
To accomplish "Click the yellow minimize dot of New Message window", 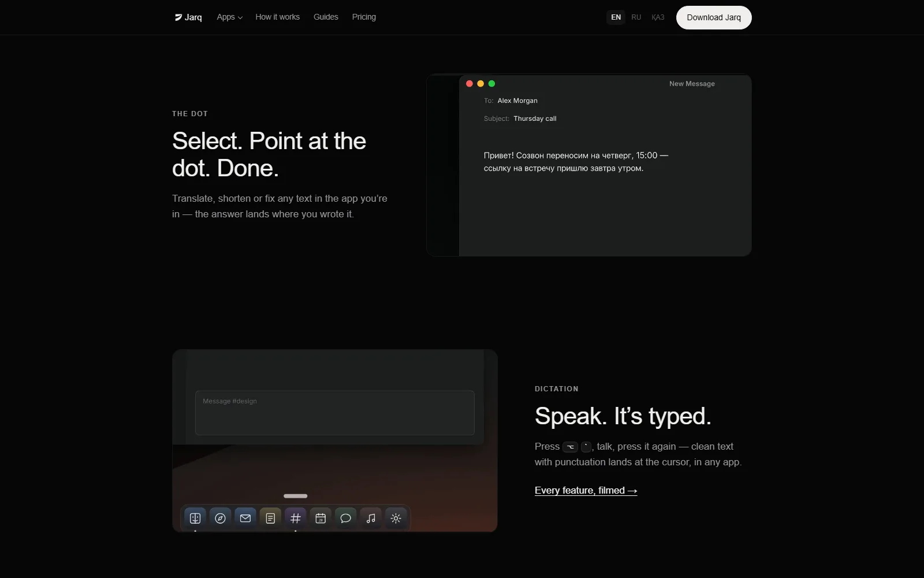I will pos(480,84).
